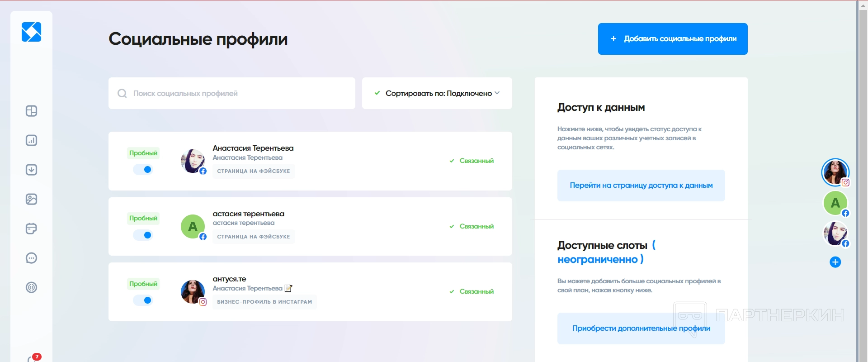Viewport: 868px width, 362px height.
Task: Click 'СТРАНИЦА НА ФЭЙСБУКЕ' tag under астасия терентьева
Action: (254, 237)
